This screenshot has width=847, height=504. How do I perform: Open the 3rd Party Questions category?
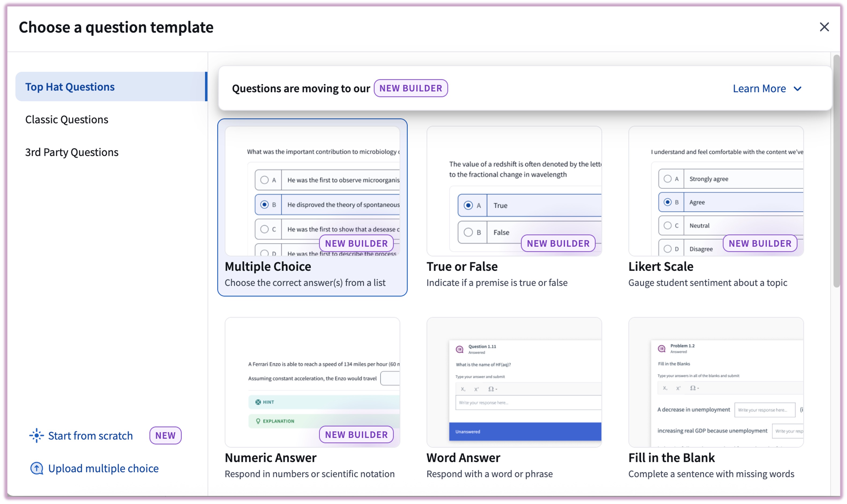coord(72,152)
